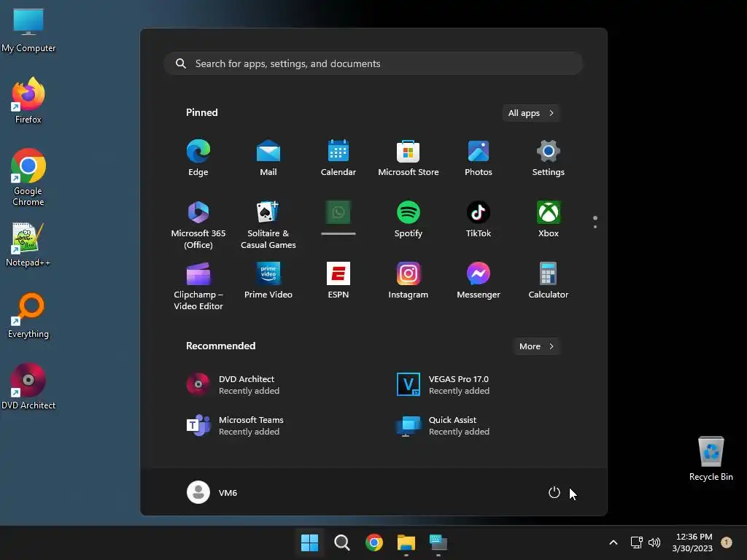
Task: Open the Photos app
Action: tap(479, 158)
